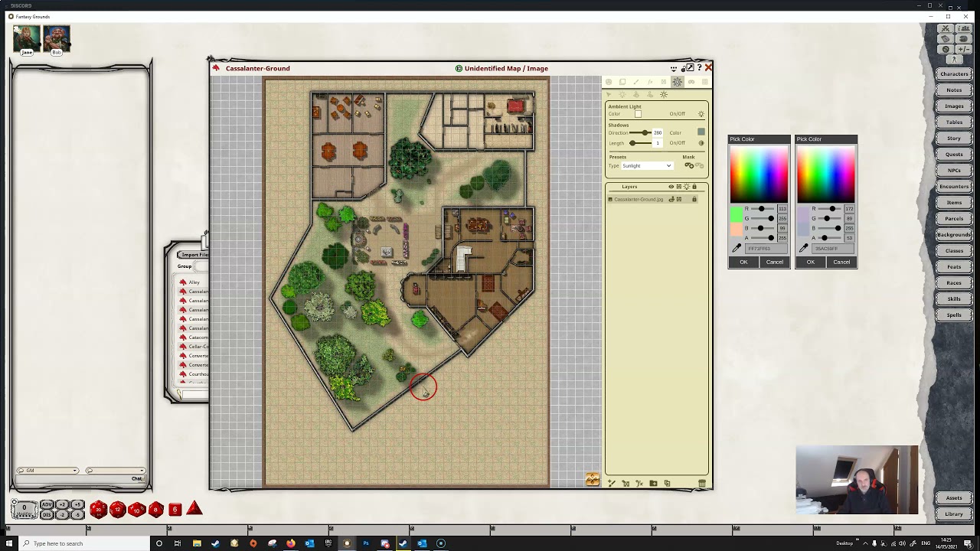
Task: Open the lighting tab in map toolbar
Action: coord(677,82)
